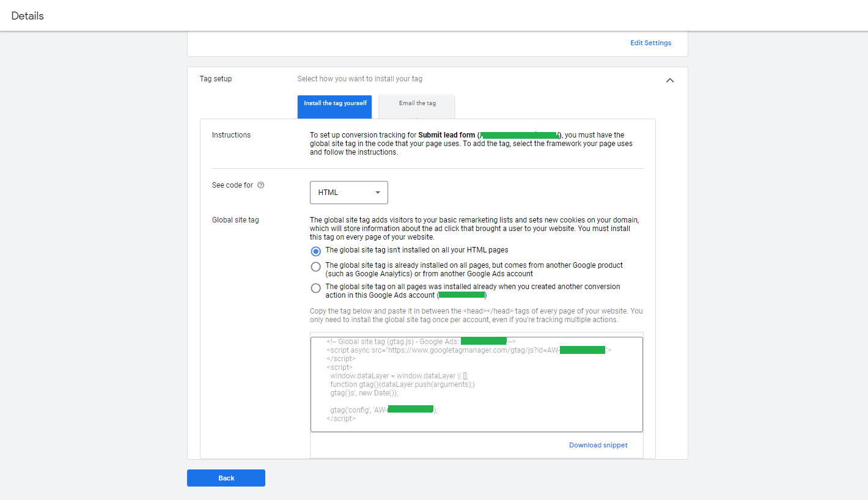Select "tag isn't installed on all HTML pages" option
The height and width of the screenshot is (500, 868).
315,251
